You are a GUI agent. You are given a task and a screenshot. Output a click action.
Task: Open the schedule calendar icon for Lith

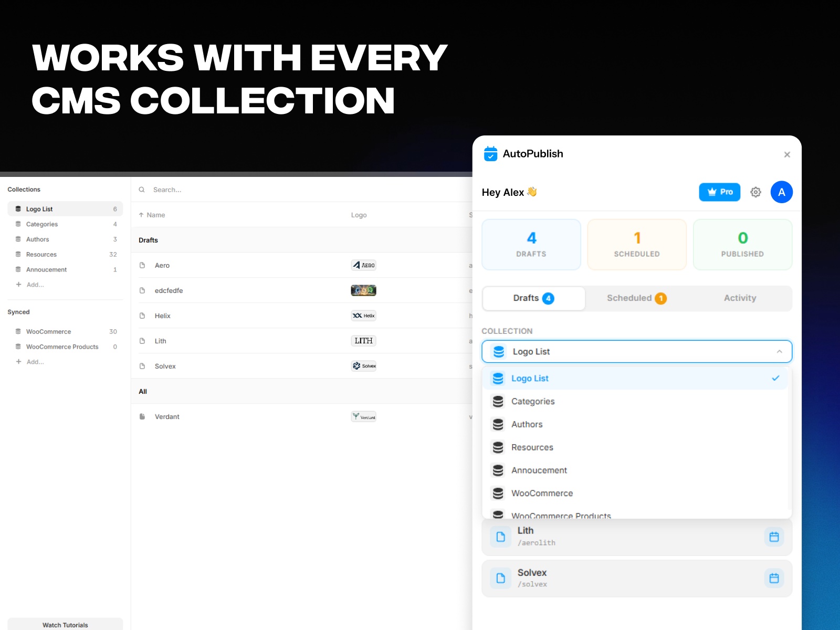tap(774, 537)
